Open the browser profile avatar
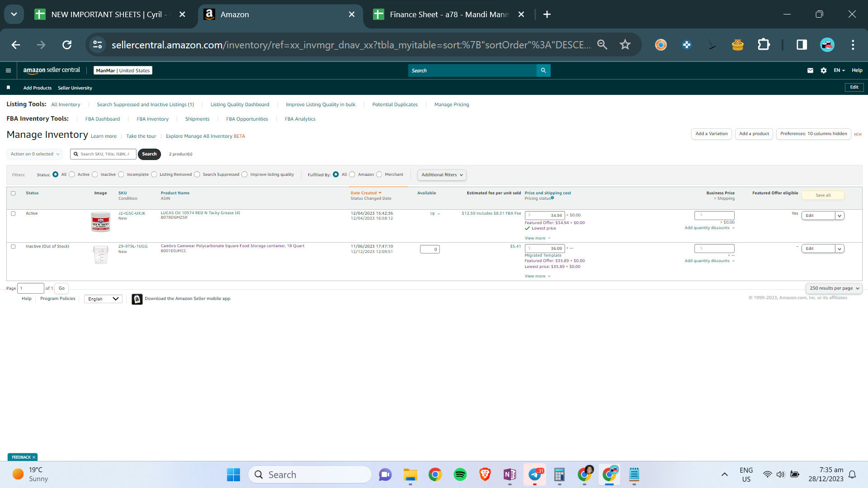868x488 pixels. [827, 45]
